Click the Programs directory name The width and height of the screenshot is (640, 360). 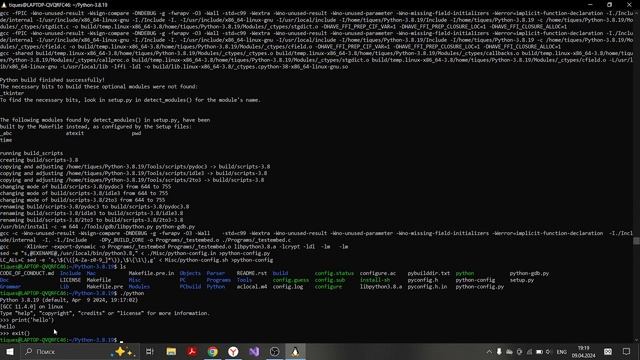tap(218, 280)
